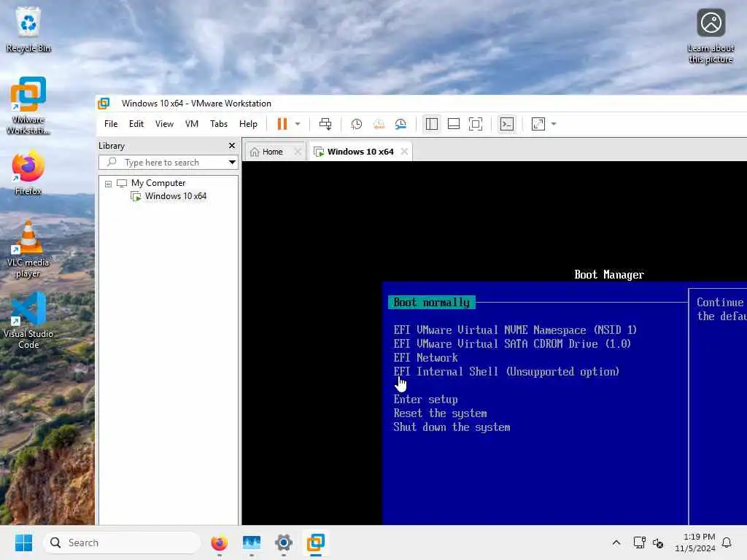Take a snapshot of this virtual machine
This screenshot has width=747, height=560.
pyautogui.click(x=356, y=124)
